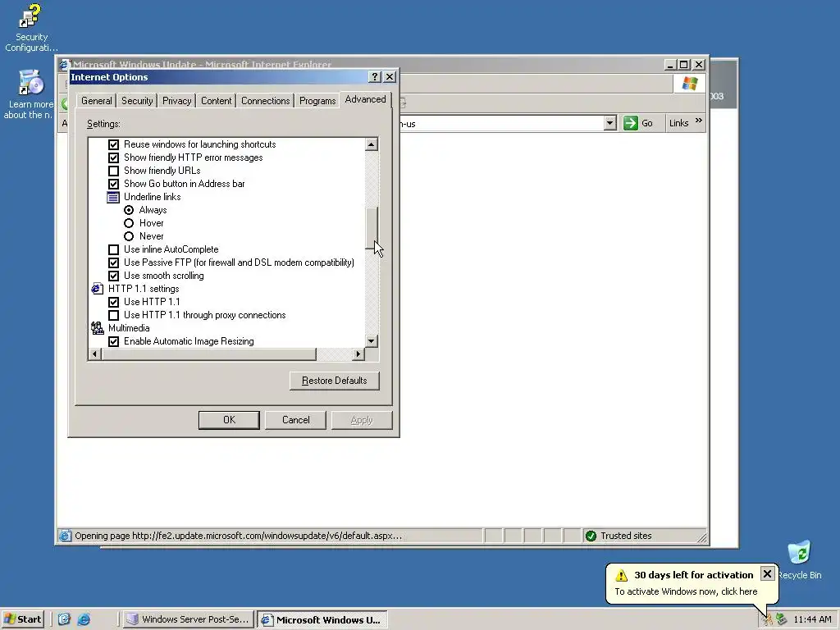
Task: Toggle Show Go button in Address bar
Action: click(113, 184)
